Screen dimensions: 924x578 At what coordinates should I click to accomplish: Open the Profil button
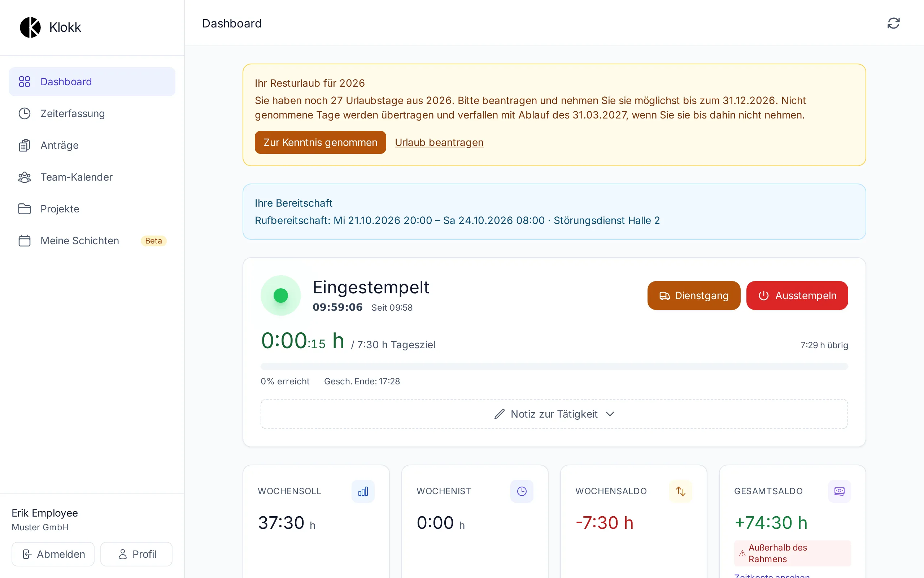coord(136,554)
